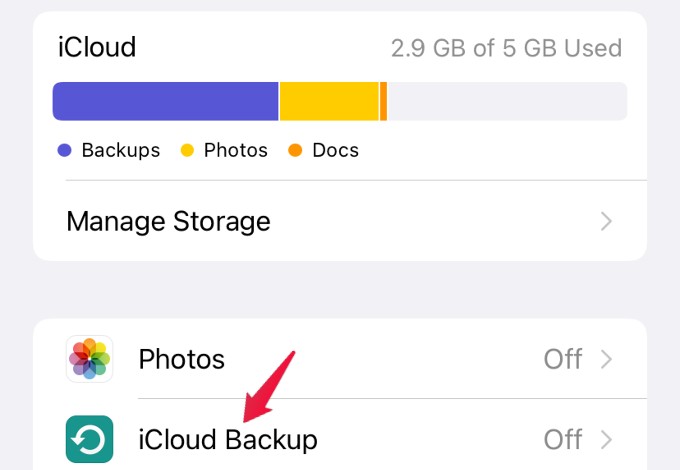This screenshot has width=680, height=470.
Task: Expand the Photos row chevron
Action: [606, 359]
